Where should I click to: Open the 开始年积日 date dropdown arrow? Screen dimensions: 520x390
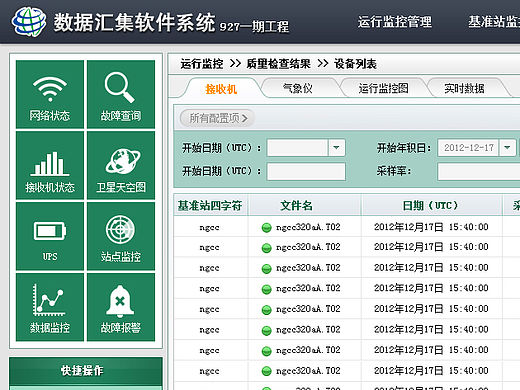[507, 148]
